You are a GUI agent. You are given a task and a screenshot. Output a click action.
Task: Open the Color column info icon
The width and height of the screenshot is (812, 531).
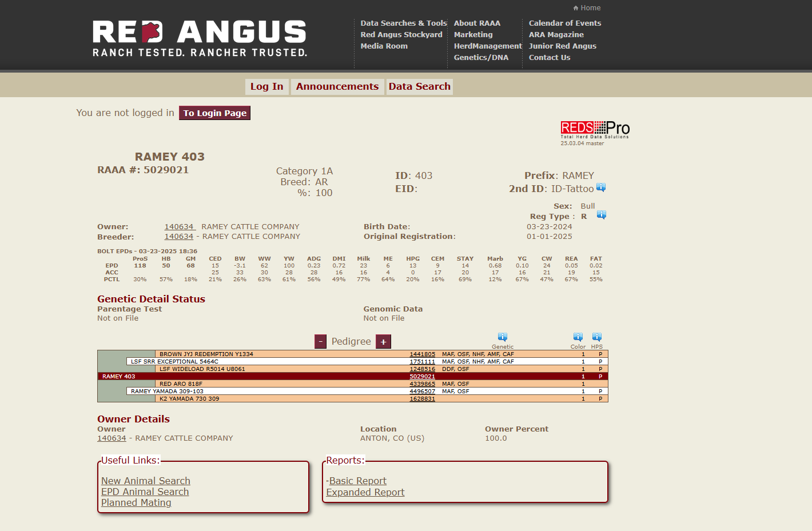tap(578, 337)
